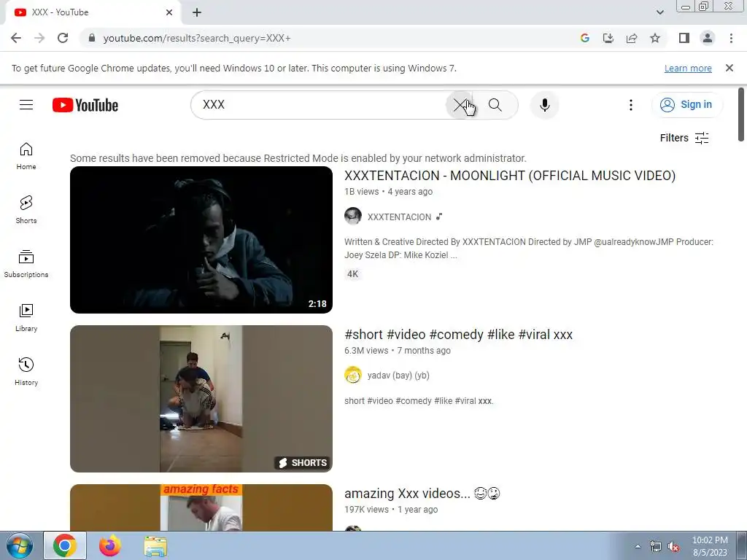
Task: Click MOONLIGHT video description text
Action: (529, 248)
